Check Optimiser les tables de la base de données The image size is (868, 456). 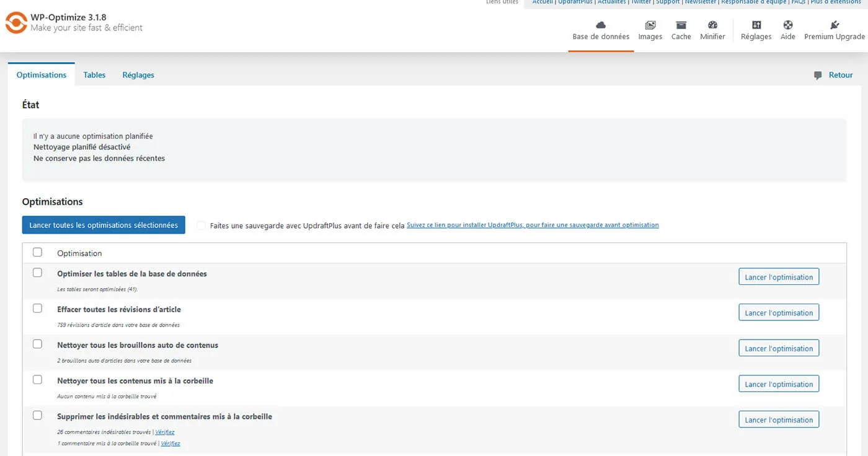click(37, 273)
